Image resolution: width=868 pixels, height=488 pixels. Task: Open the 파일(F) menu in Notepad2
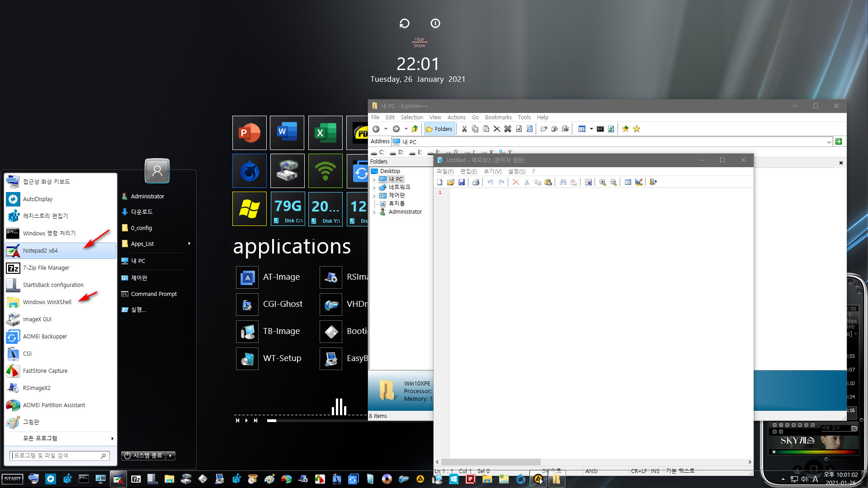coord(445,172)
